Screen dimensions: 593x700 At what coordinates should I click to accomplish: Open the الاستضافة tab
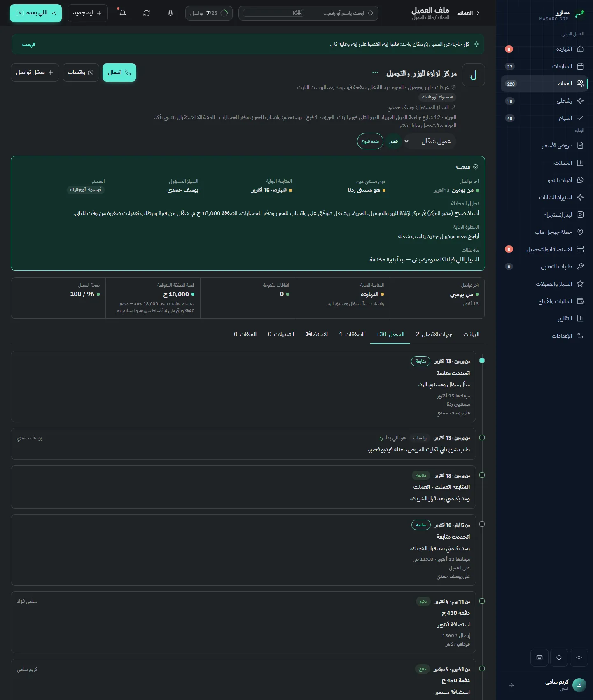point(316,334)
